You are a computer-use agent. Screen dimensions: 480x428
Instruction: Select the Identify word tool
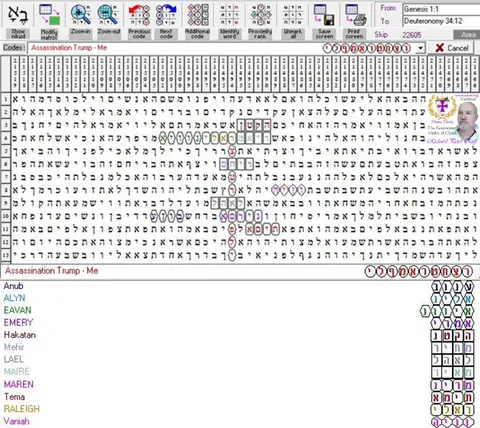(x=229, y=21)
